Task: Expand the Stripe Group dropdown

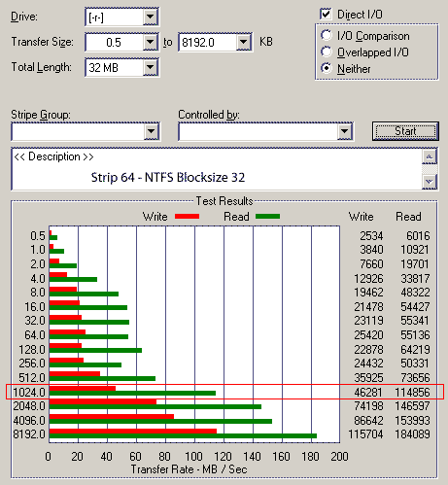Action: (152, 131)
